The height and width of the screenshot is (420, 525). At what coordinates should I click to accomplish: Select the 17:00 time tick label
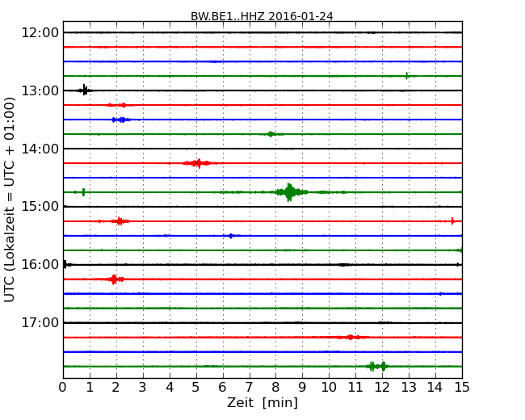click(40, 322)
